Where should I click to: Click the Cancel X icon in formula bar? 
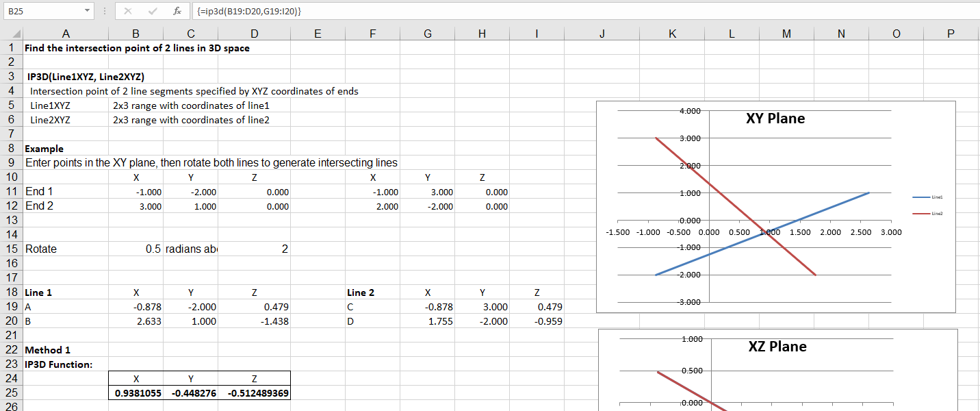[129, 11]
